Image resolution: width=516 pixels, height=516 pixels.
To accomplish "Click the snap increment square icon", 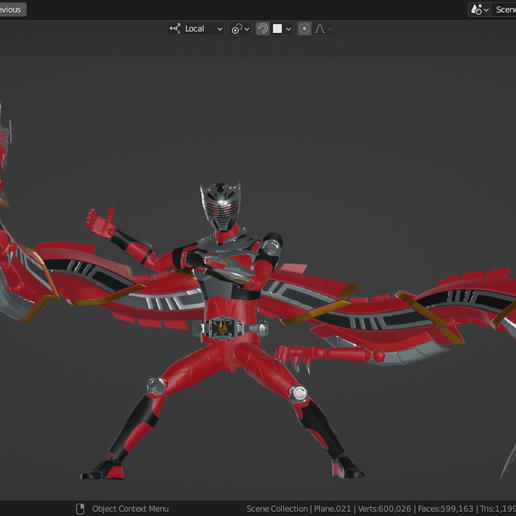I will coord(277,29).
